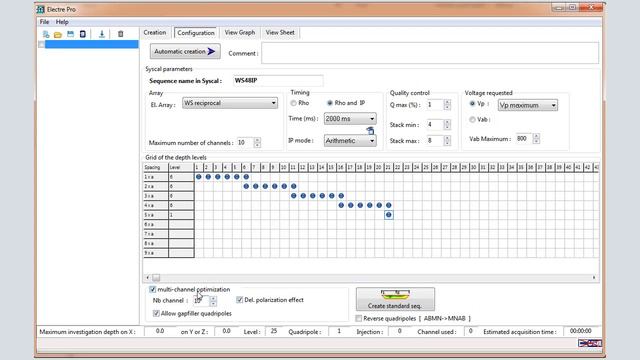The height and width of the screenshot is (360, 640).
Task: Click the grid scrollbar left arrow
Action: coord(147,278)
